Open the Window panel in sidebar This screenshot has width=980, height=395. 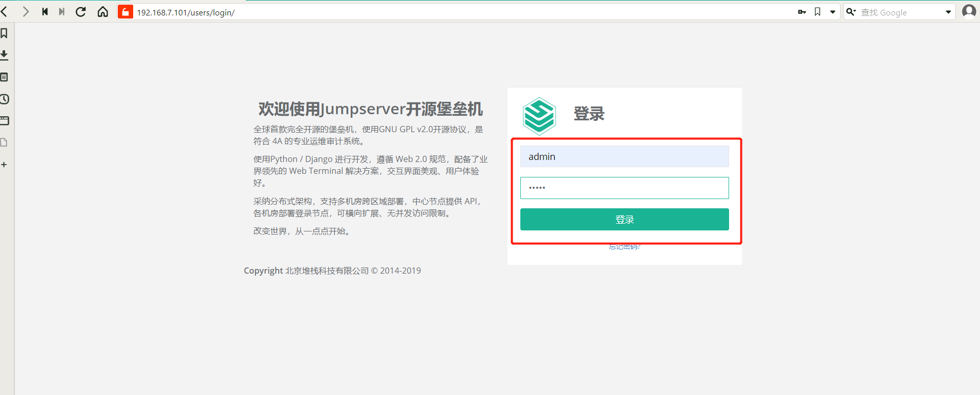[x=4, y=121]
